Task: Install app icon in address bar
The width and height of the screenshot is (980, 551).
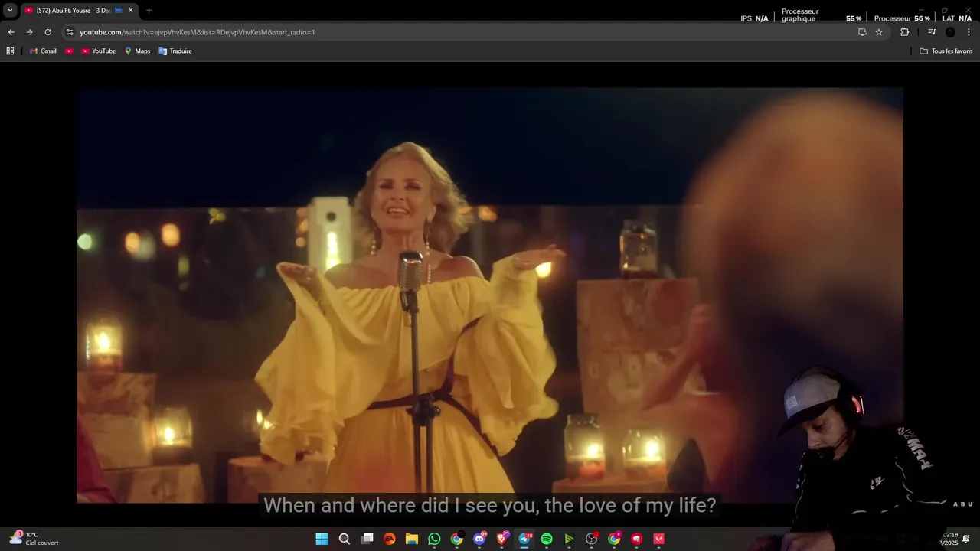Action: click(862, 32)
